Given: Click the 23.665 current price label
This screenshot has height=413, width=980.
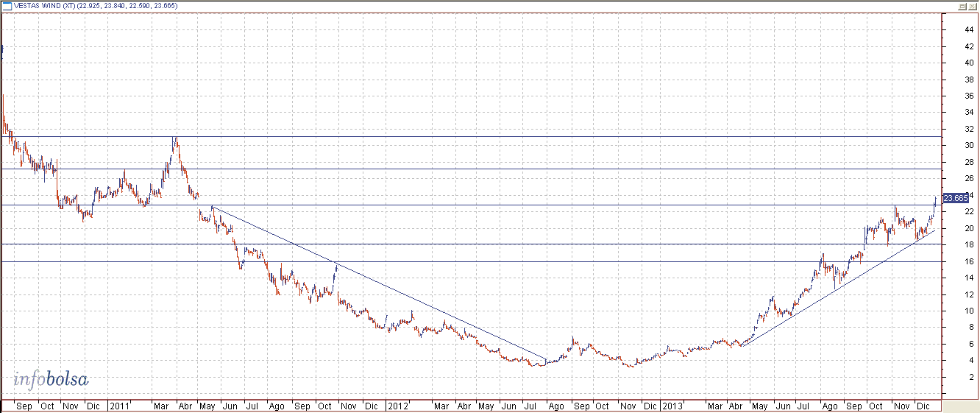Looking at the screenshot, I should [955, 197].
